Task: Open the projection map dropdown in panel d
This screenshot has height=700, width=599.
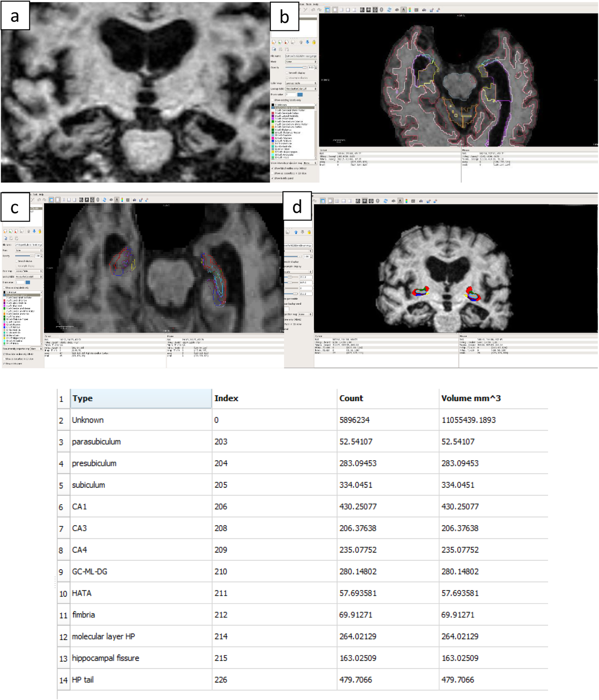Action: 305,314
